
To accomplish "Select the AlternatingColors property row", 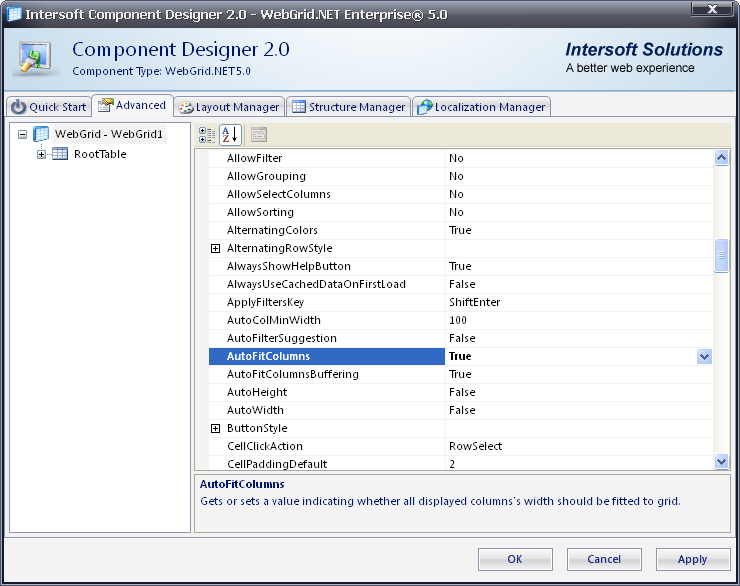I will pyautogui.click(x=461, y=230).
